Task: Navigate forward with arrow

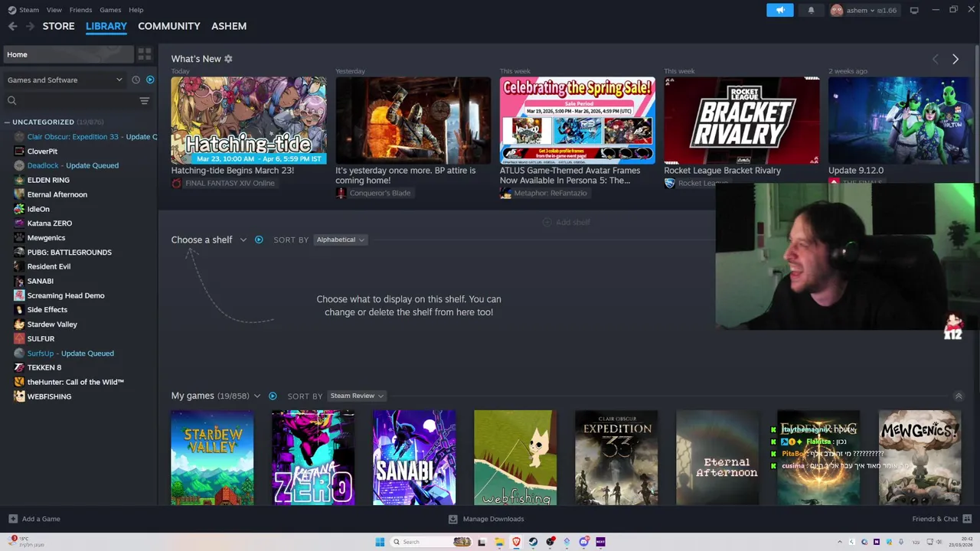Action: pos(30,26)
